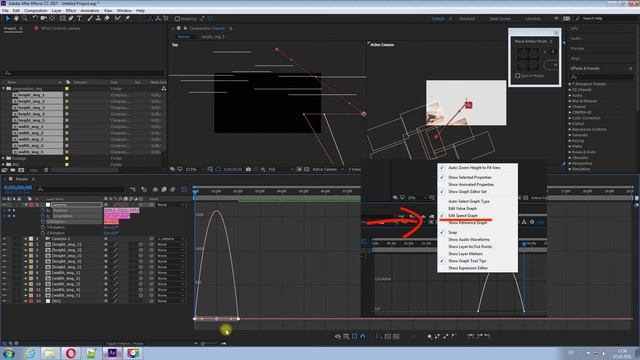Toggle the Snapping checkbox in toolbar

177,19
